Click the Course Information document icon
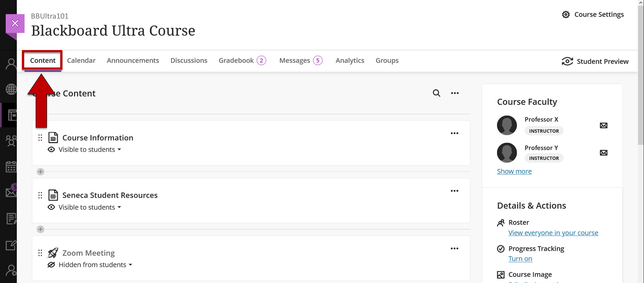 click(53, 138)
